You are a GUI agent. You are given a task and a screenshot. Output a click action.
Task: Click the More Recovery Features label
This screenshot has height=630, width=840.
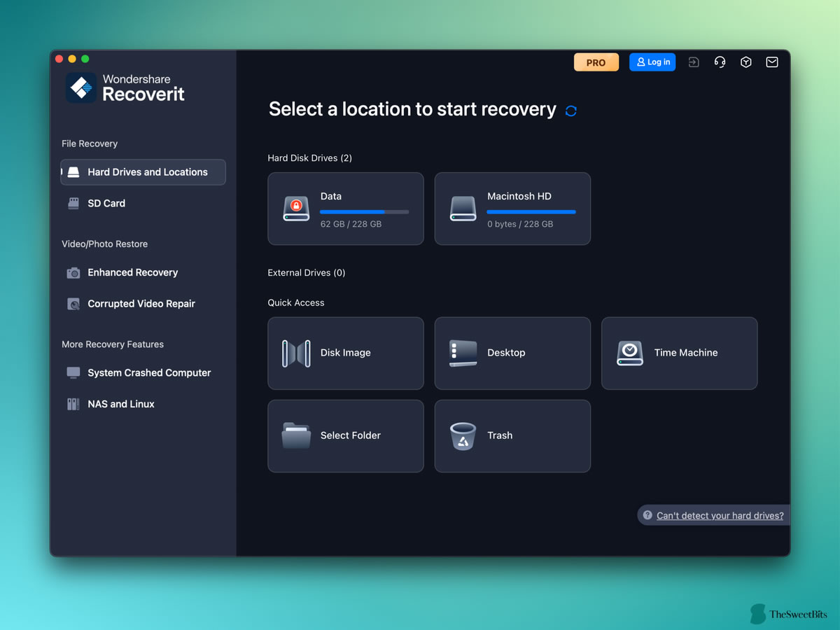(113, 344)
